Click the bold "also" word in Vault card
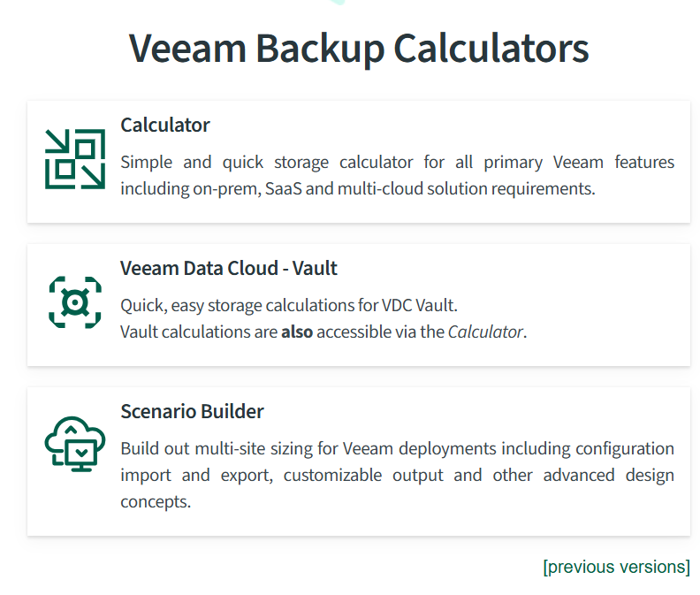The image size is (700, 595). click(297, 332)
